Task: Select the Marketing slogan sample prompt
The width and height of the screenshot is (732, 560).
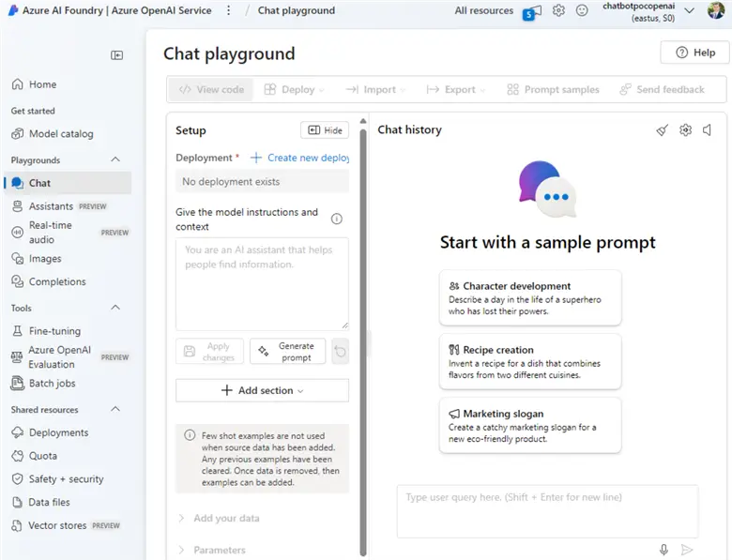Action: [x=530, y=426]
